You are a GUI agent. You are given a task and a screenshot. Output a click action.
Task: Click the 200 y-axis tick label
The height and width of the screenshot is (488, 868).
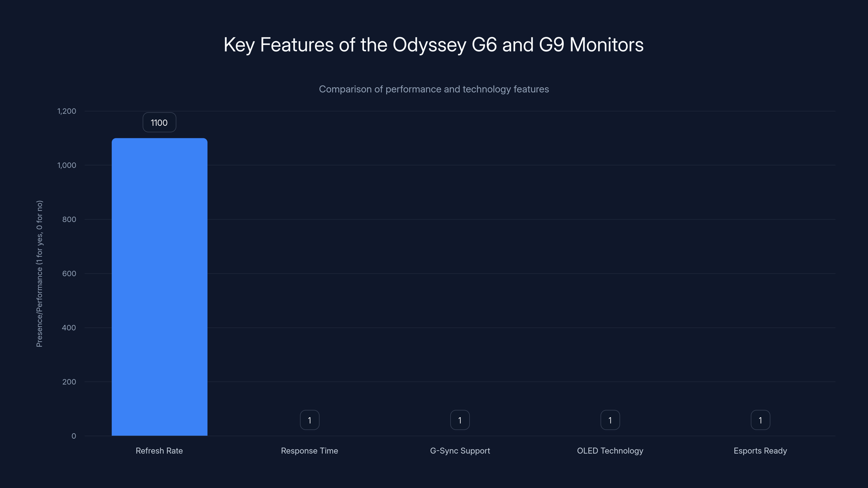point(69,382)
